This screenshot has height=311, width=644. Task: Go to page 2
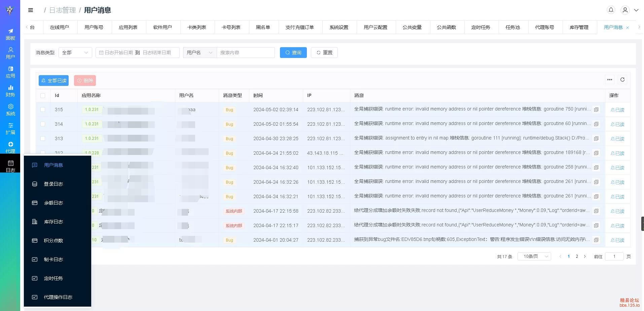tap(577, 256)
